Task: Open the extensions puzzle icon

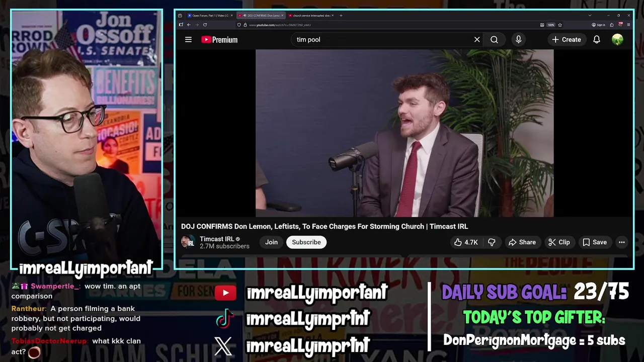Action: click(x=612, y=25)
